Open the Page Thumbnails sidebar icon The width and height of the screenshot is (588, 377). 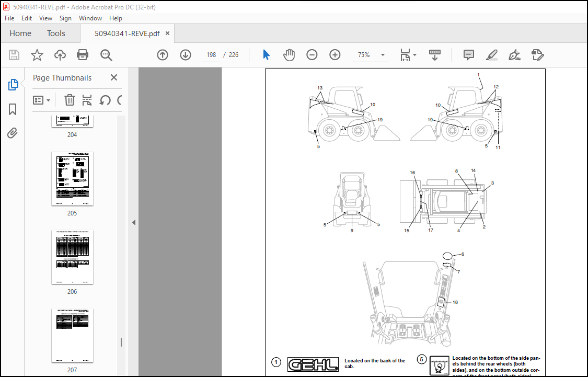[x=13, y=85]
